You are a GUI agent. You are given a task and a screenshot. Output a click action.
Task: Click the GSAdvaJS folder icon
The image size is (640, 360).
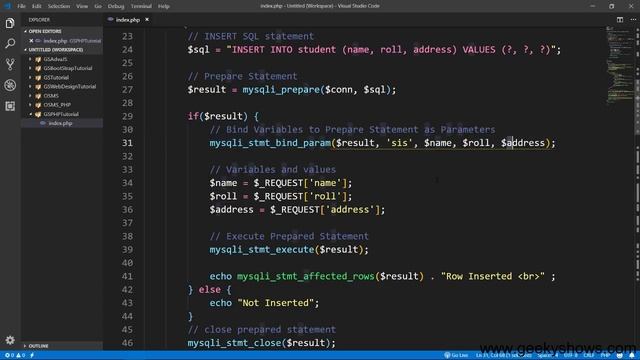pos(38,59)
